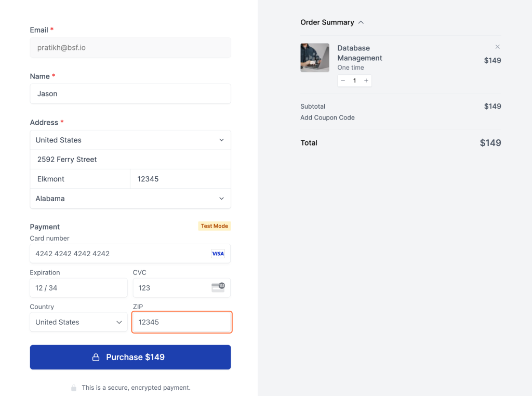Click the Database Management product thumbnail
532x396 pixels.
315,58
